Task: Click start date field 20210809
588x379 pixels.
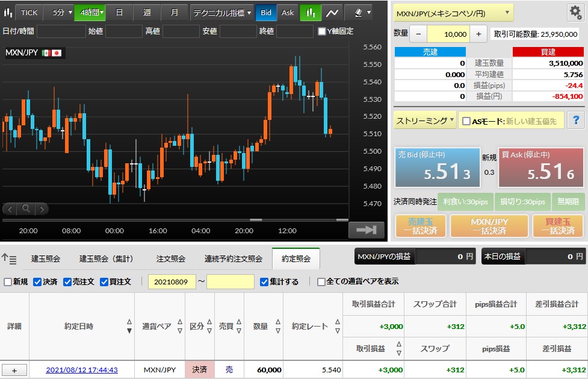Action: pos(172,282)
